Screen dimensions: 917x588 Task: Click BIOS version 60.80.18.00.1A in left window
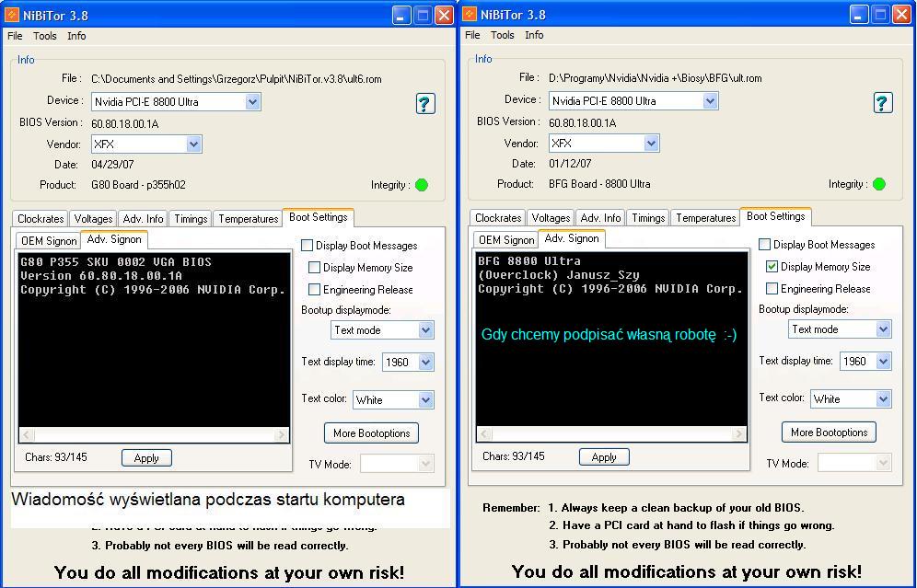[x=124, y=124]
